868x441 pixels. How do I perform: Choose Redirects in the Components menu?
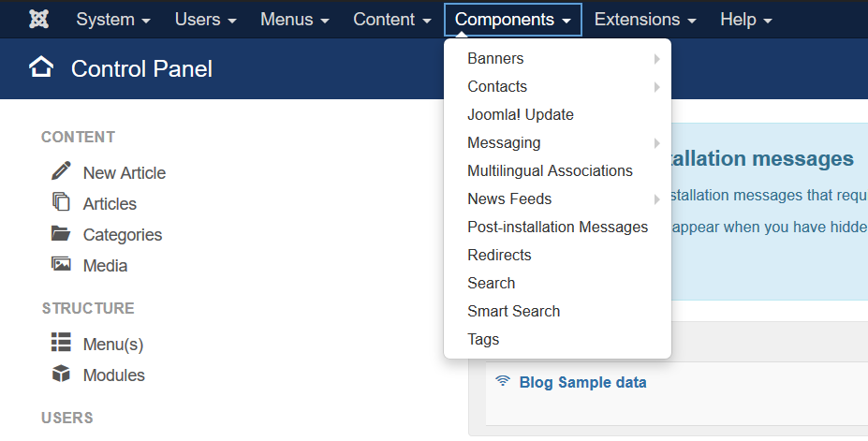pyautogui.click(x=499, y=255)
